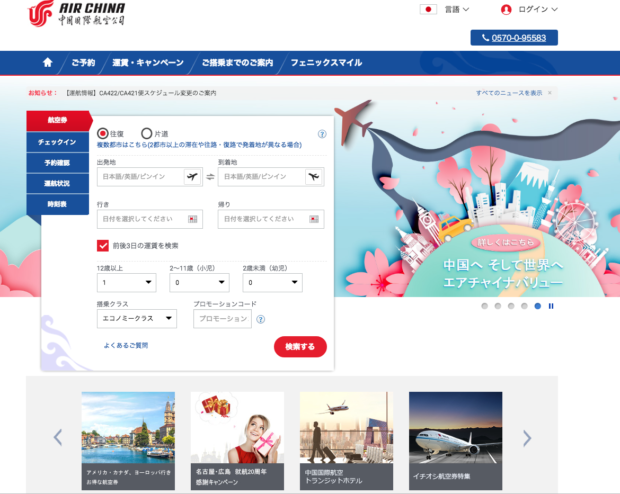
Task: Open イチオシ航空券特集 card
Action: click(456, 441)
